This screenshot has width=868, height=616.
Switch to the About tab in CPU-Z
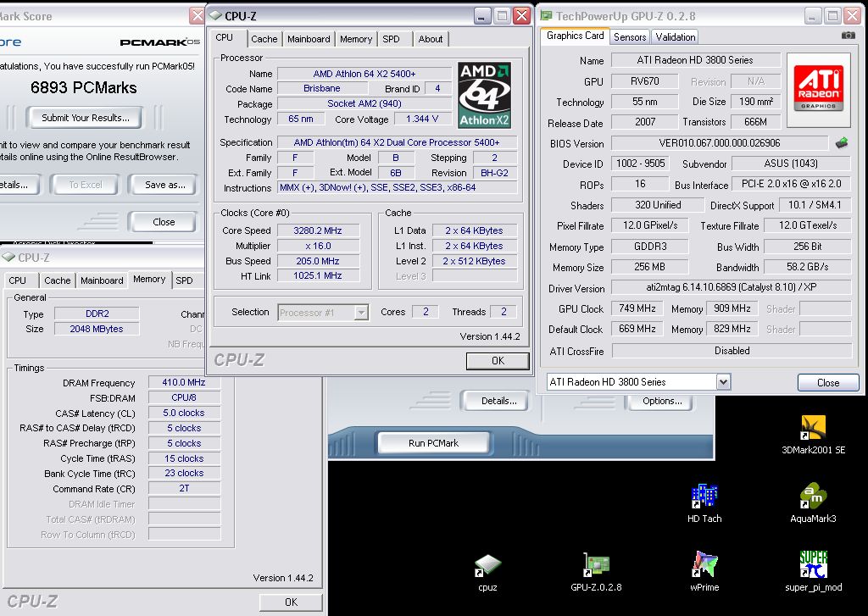pos(430,39)
